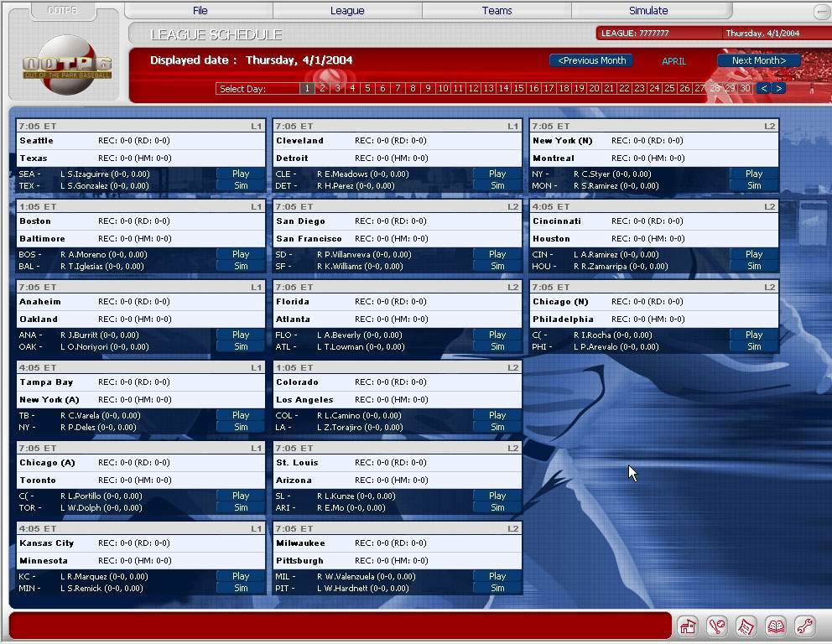Click the left arrow beside day 30
This screenshot has height=644, width=832.
coord(763,88)
